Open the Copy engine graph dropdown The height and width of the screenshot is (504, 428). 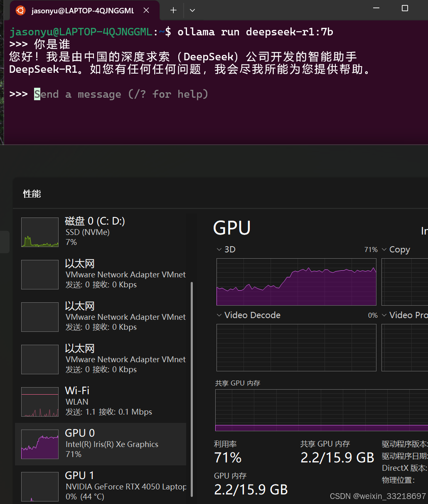(x=384, y=250)
